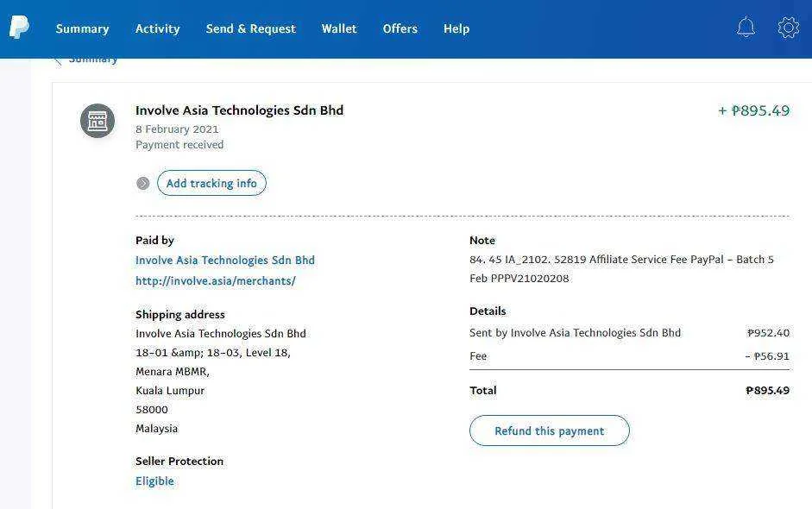Select the Seller Protection heading
Viewport: 812px width, 509px height.
click(x=179, y=462)
